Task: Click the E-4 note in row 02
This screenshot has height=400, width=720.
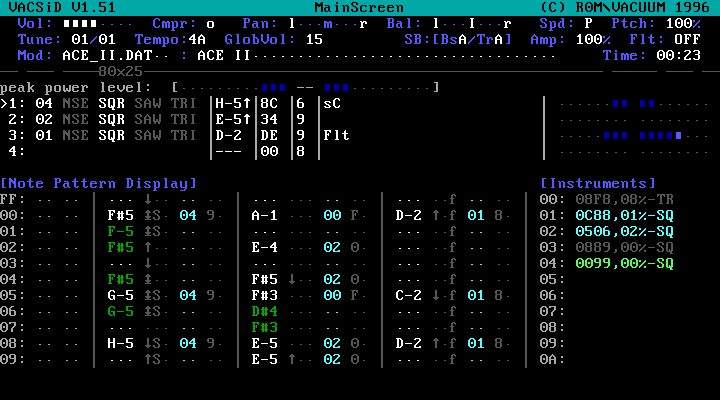Action: (264, 248)
